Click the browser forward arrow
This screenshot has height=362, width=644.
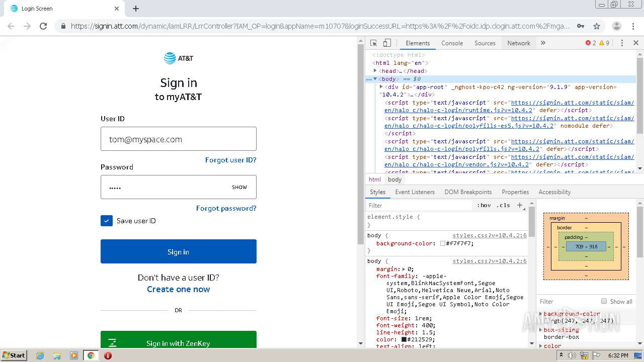tap(27, 26)
